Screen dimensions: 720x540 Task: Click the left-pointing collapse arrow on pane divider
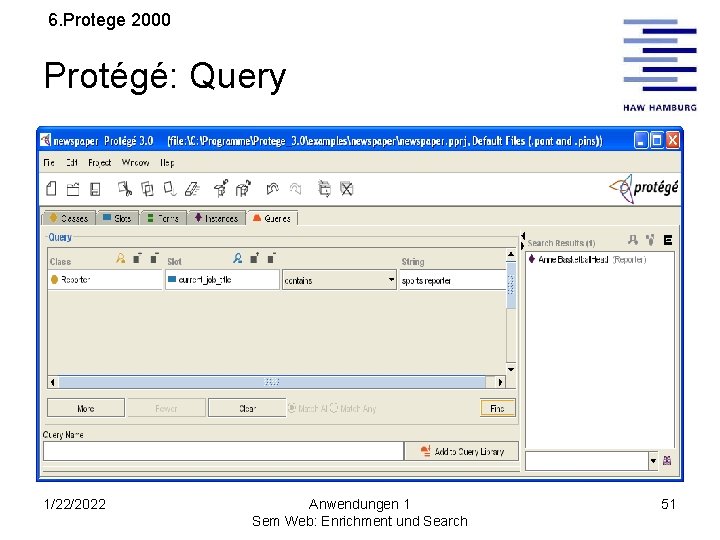click(x=523, y=236)
